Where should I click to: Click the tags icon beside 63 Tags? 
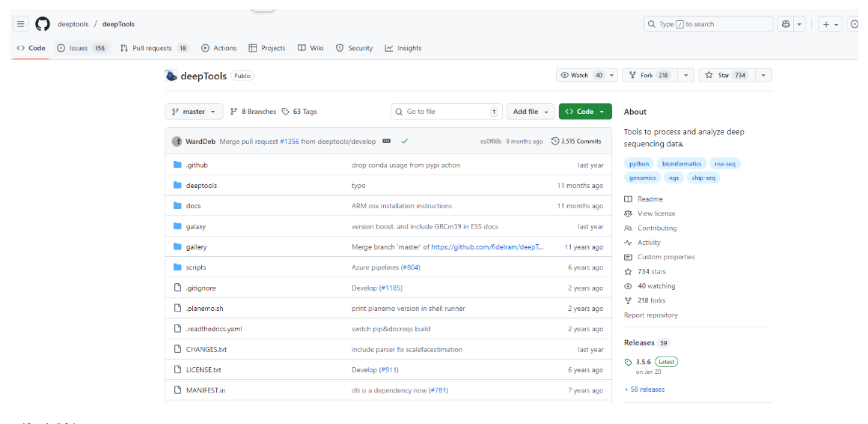286,112
